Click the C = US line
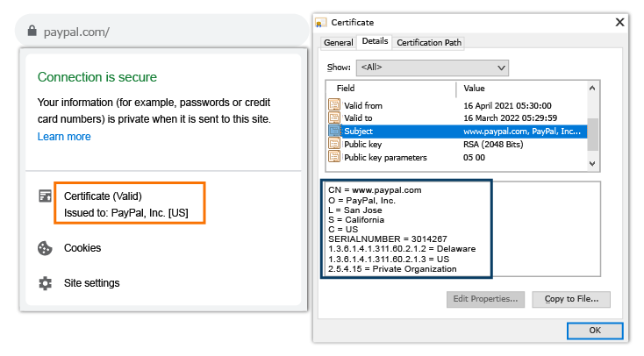Screen dimensions: 644x356 pyautogui.click(x=343, y=229)
